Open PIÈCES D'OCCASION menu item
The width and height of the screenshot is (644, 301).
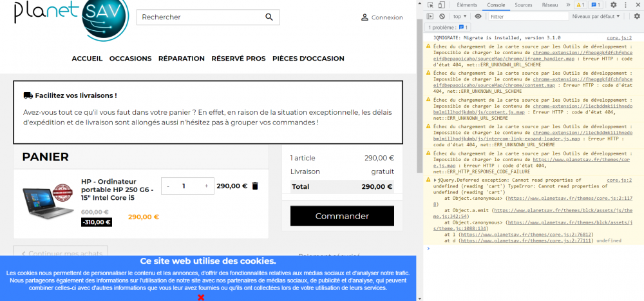[308, 59]
